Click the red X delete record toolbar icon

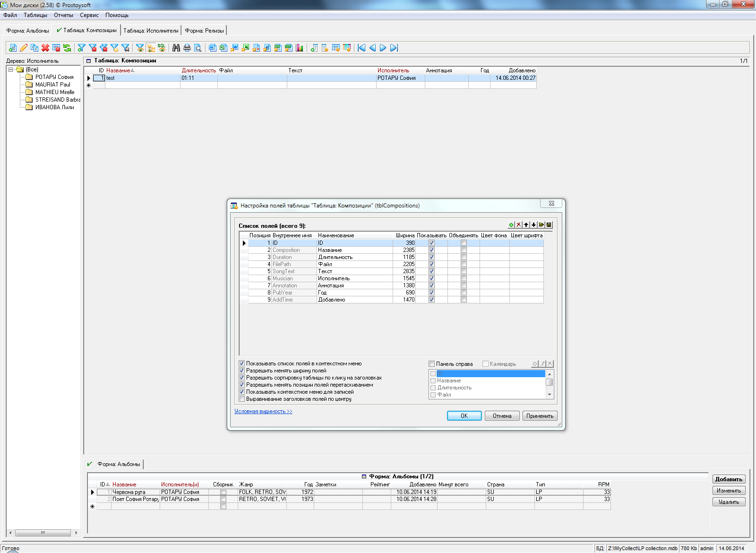45,48
